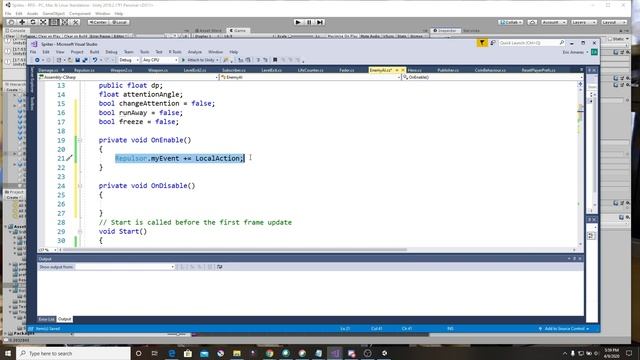The height and width of the screenshot is (360, 640).
Task: Open Visual Studio's File menu
Action: click(33, 52)
